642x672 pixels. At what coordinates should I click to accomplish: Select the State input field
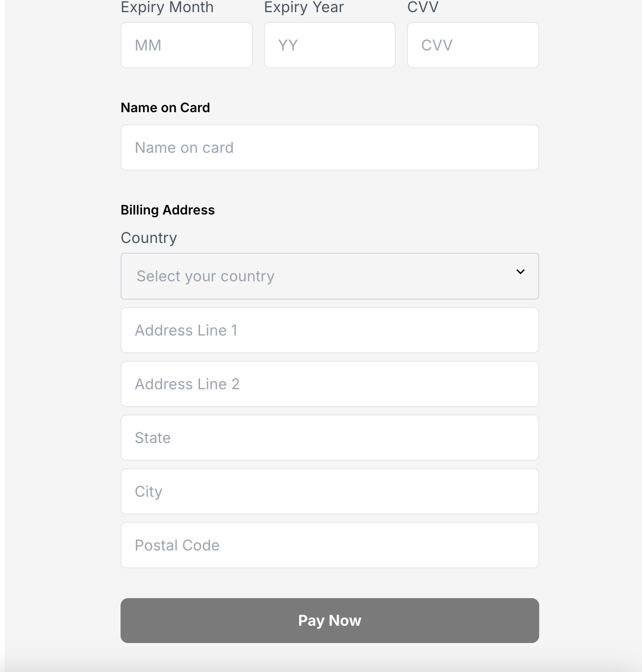click(x=329, y=438)
